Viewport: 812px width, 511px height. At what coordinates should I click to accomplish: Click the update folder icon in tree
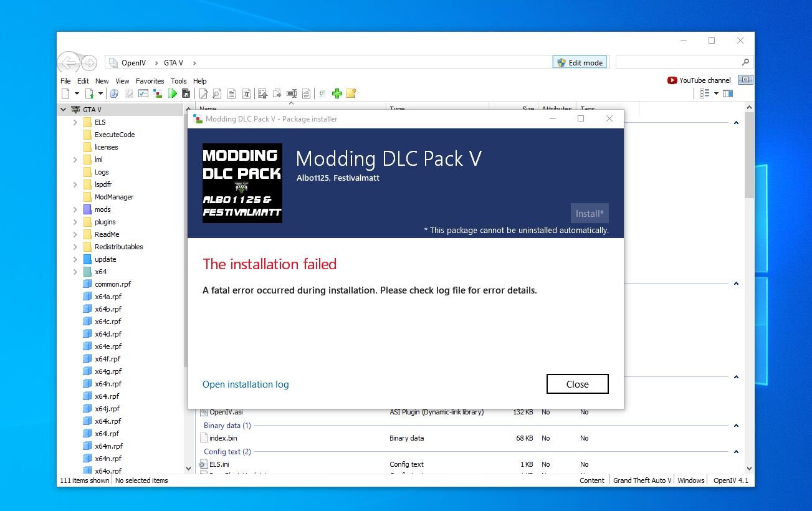(87, 259)
